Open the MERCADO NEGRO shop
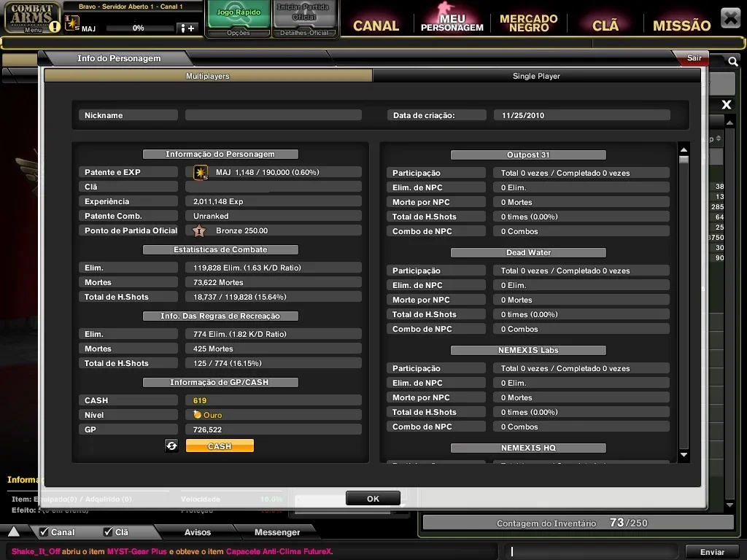747x560 pixels. [x=528, y=23]
